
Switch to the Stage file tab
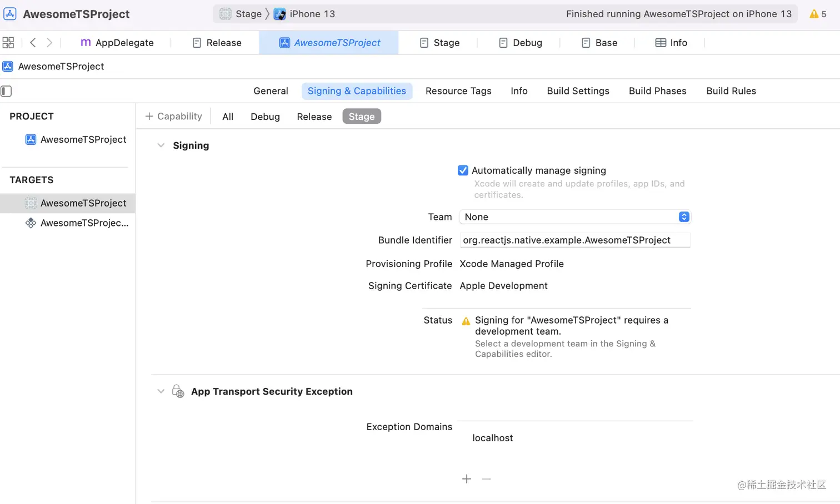(x=439, y=43)
